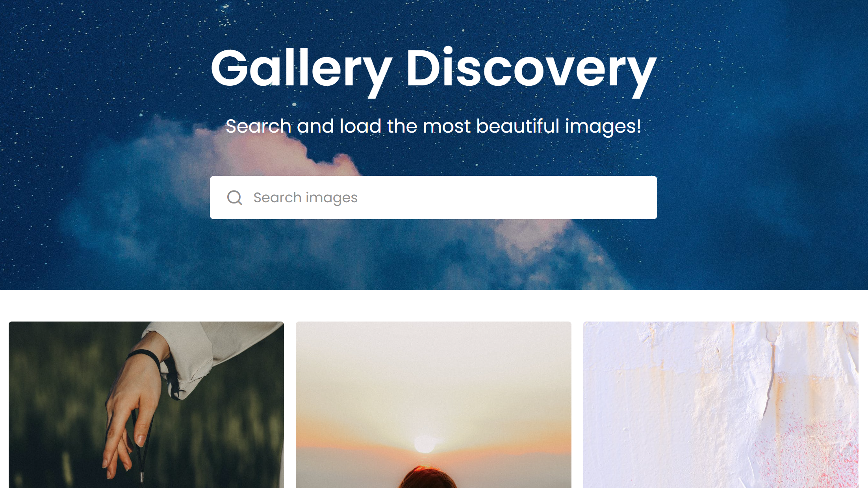Viewport: 868px width, 488px height.
Task: Click the dangling black cord in hand photo
Action: click(140, 453)
